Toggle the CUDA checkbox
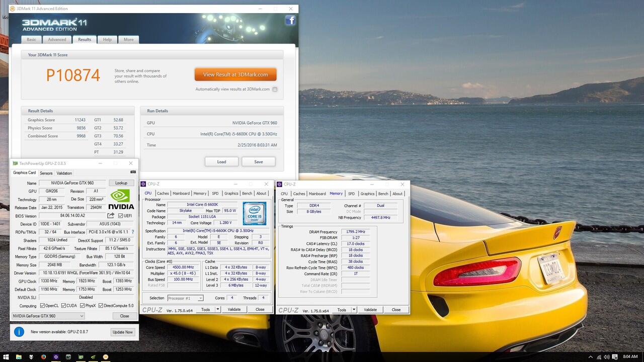Screen dimensions: 644x362 coord(63,305)
